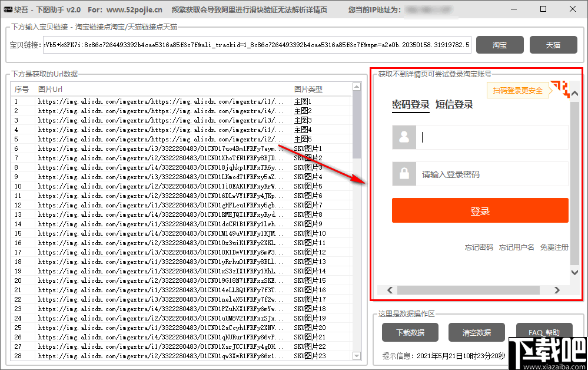The height and width of the screenshot is (370, 588).
Task: Select row 2 with 主图2
Action: [182, 111]
